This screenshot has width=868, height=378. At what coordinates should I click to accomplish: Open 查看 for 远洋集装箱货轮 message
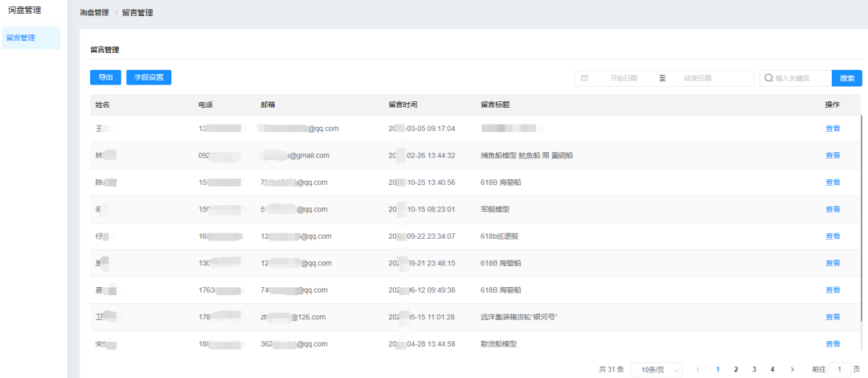pyautogui.click(x=833, y=317)
